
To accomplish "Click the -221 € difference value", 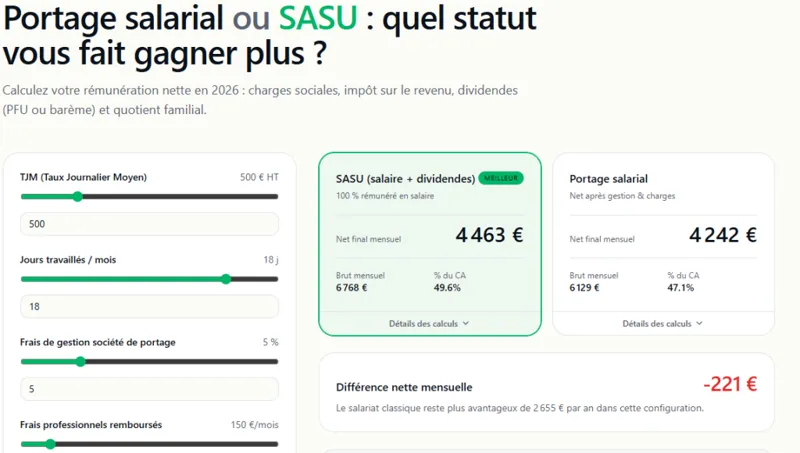I will pyautogui.click(x=730, y=384).
